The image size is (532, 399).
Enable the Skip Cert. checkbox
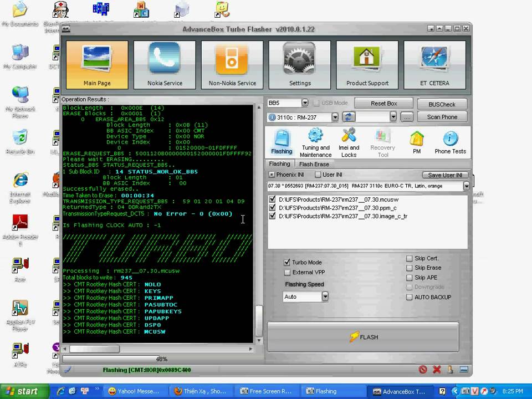pos(409,259)
